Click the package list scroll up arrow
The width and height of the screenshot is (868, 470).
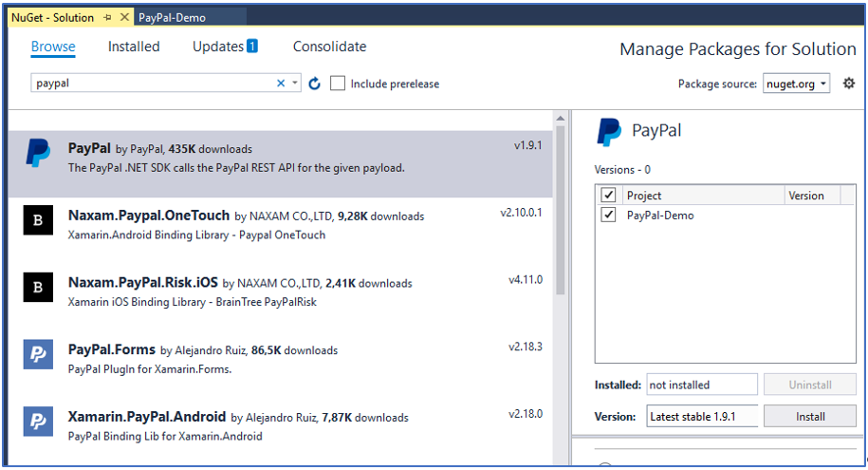(561, 118)
